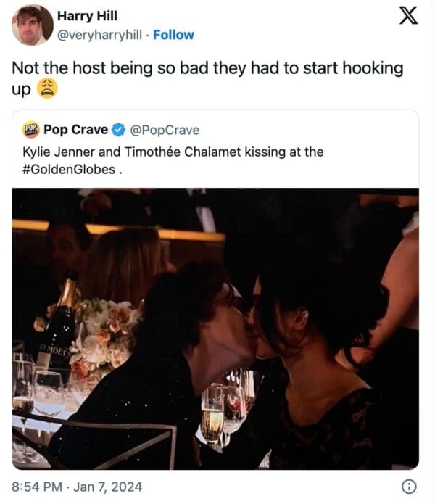The image size is (435, 504).
Task: Open Harry Hill's profile avatar
Action: click(x=33, y=25)
